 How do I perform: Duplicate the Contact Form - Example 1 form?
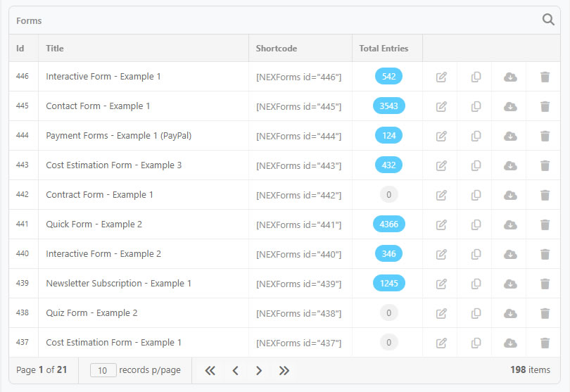476,106
